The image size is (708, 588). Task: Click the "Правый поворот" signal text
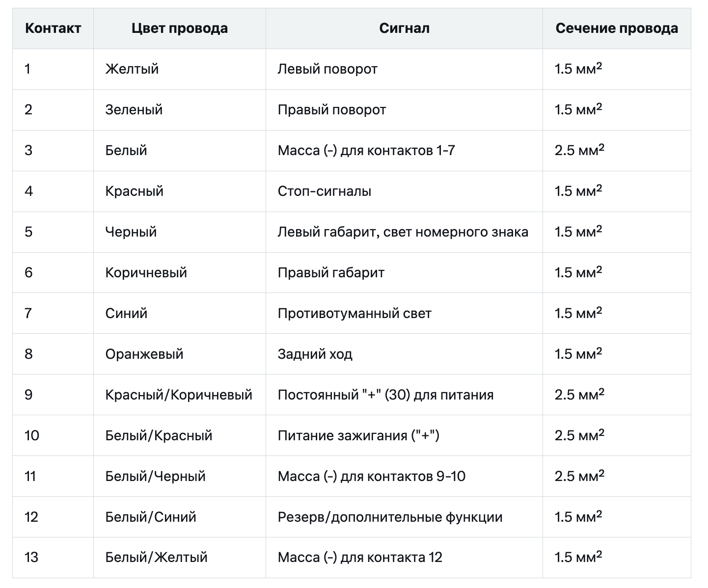point(332,109)
